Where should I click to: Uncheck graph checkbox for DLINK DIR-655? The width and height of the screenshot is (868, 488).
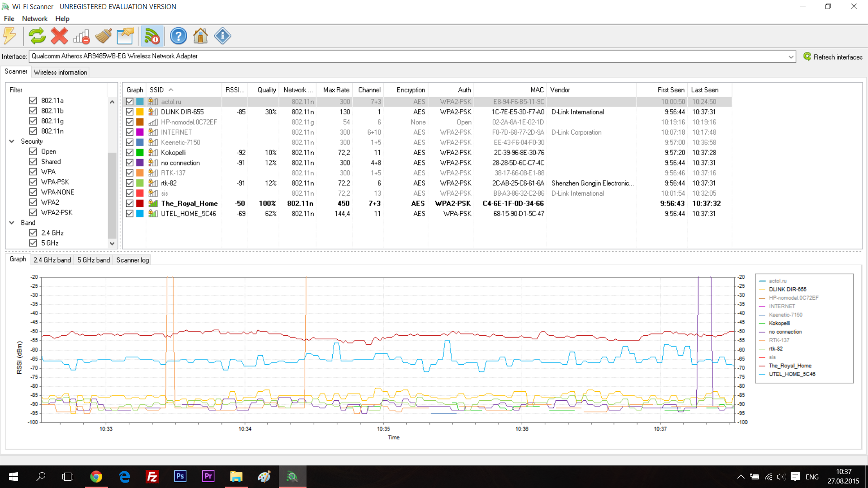(130, 112)
